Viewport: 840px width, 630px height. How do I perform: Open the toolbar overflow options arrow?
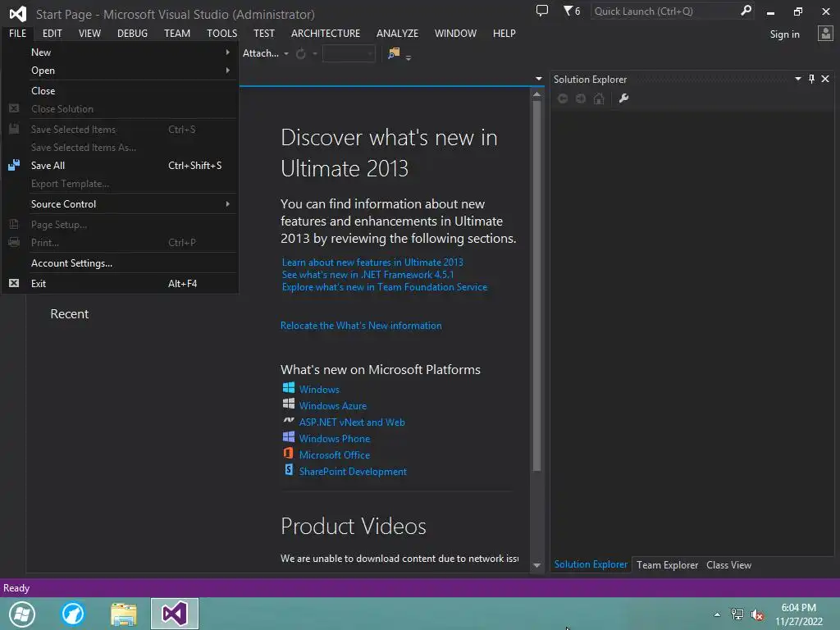pyautogui.click(x=409, y=57)
